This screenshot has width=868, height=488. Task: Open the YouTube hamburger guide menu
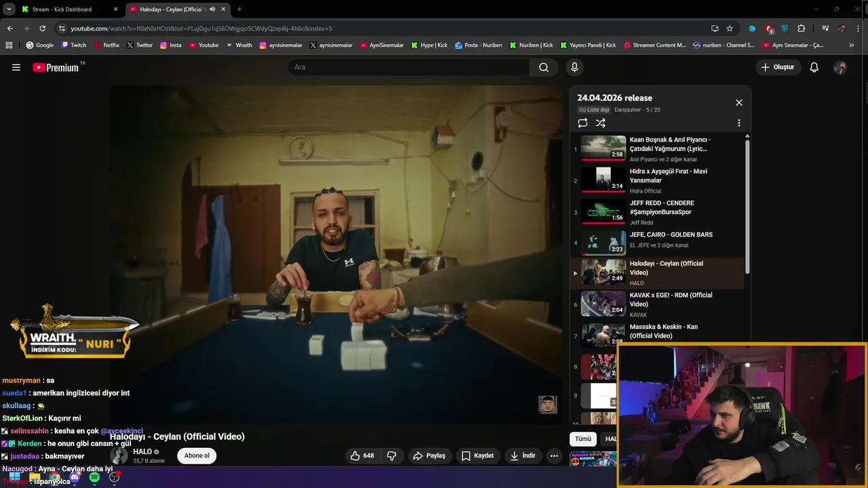(16, 67)
